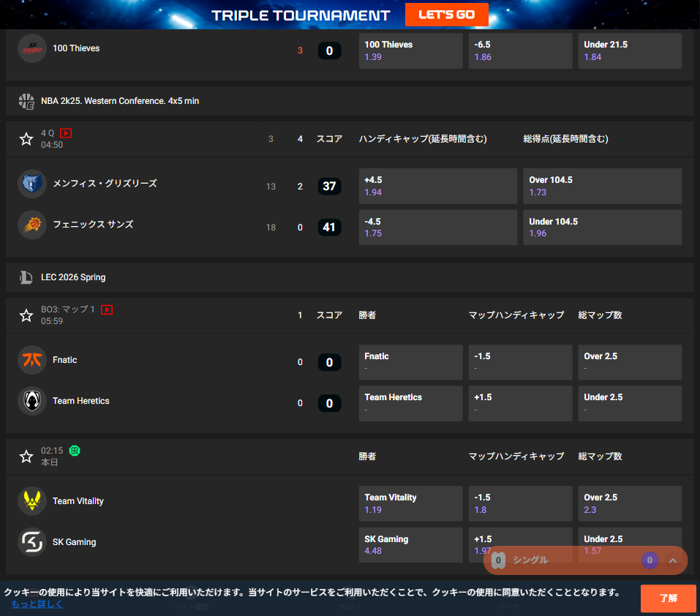Open the 100 Thieves team logo
The image size is (700, 616).
[32, 48]
